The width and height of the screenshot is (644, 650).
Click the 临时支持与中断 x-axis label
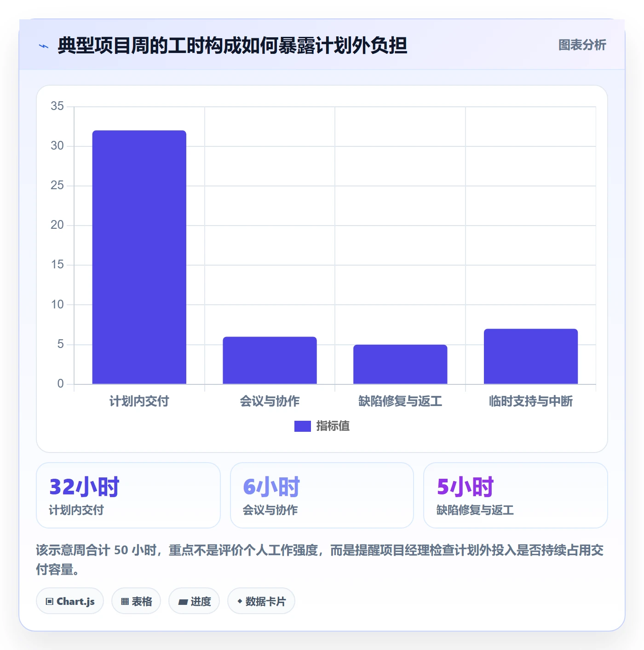[x=531, y=401]
